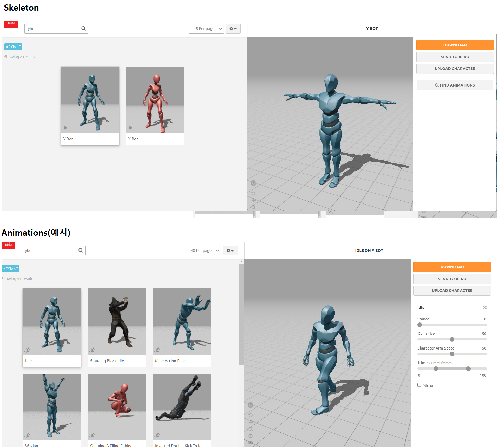Click the search magnifier in Animations search box

tap(81, 250)
